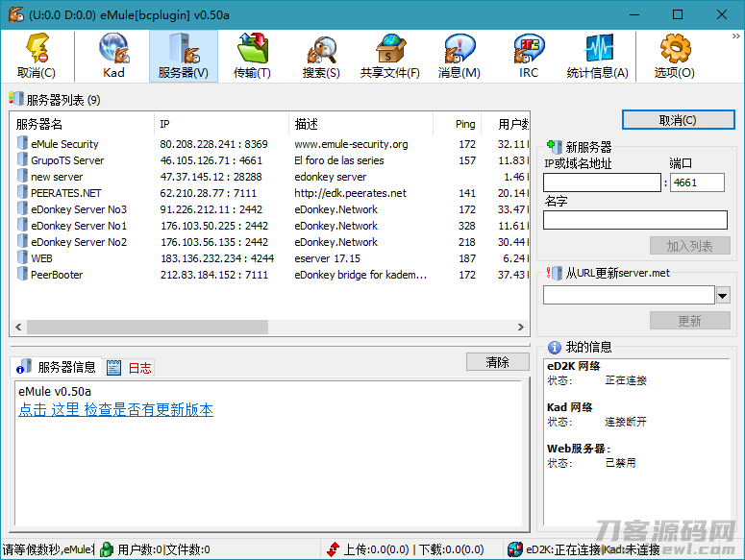Select the eDonkey bridge for kadem... description
This screenshot has width=745, height=560.
point(360,275)
